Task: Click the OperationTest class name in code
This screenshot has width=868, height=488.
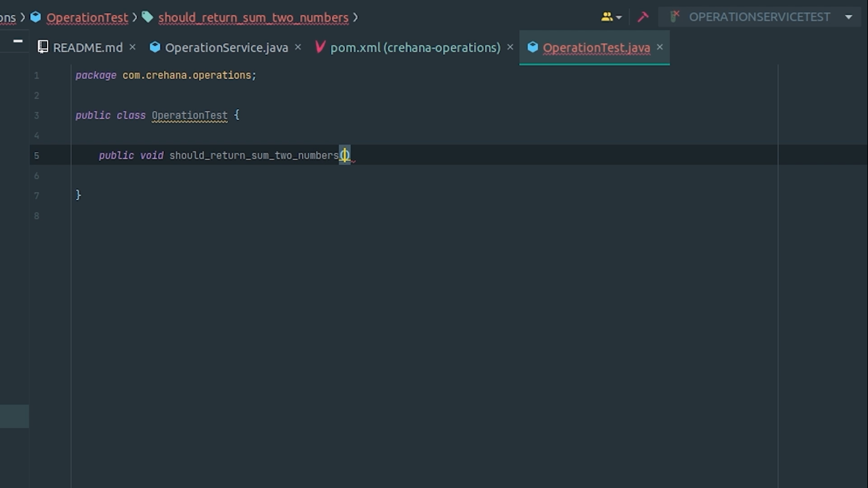Action: pyautogui.click(x=189, y=115)
